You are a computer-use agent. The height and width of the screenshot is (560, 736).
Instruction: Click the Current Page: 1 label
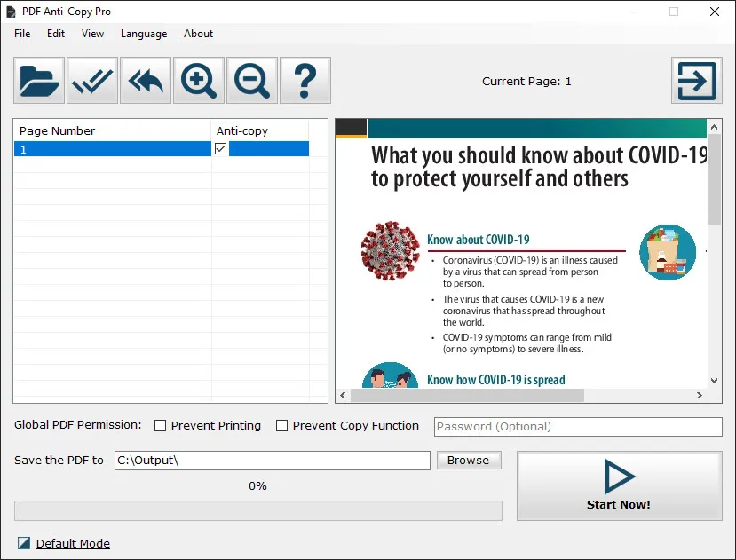(526, 82)
